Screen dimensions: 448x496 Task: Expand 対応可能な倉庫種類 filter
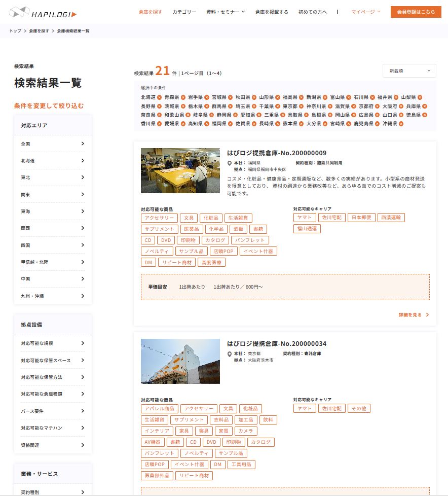pyautogui.click(x=53, y=394)
